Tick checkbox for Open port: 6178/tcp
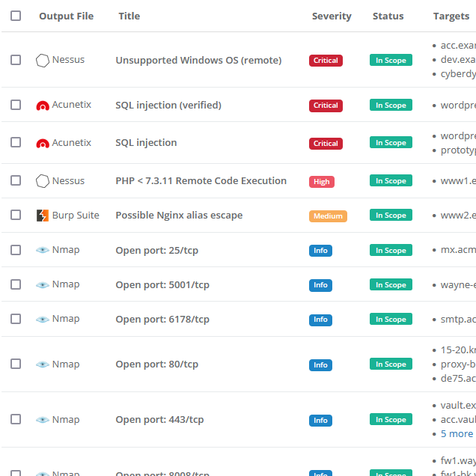Screen dimensions: 476x476 click(16, 319)
